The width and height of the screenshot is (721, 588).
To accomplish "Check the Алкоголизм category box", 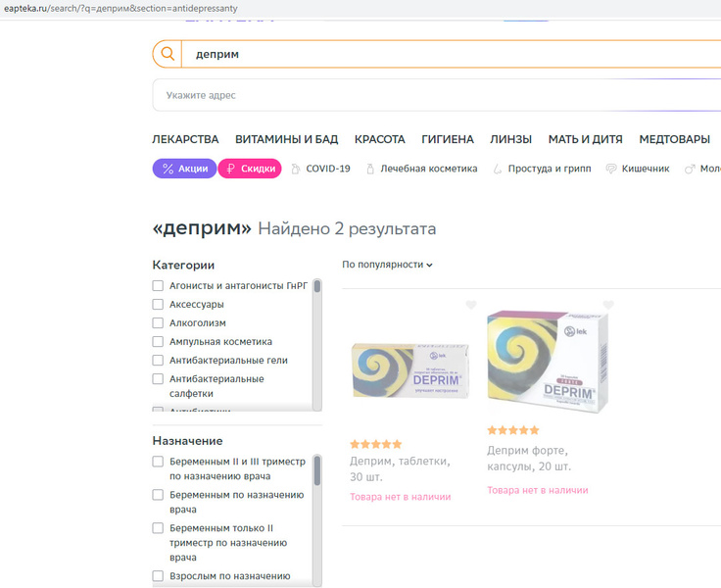I will [158, 323].
